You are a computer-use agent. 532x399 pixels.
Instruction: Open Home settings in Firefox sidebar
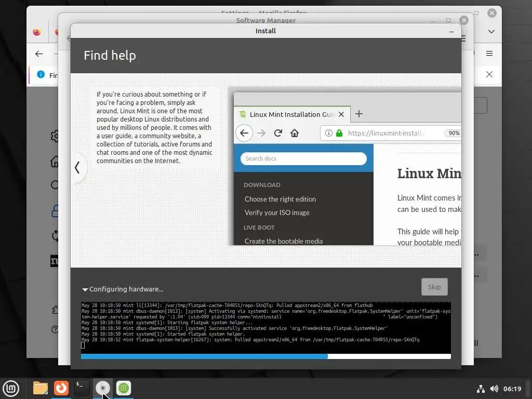[x=54, y=162]
